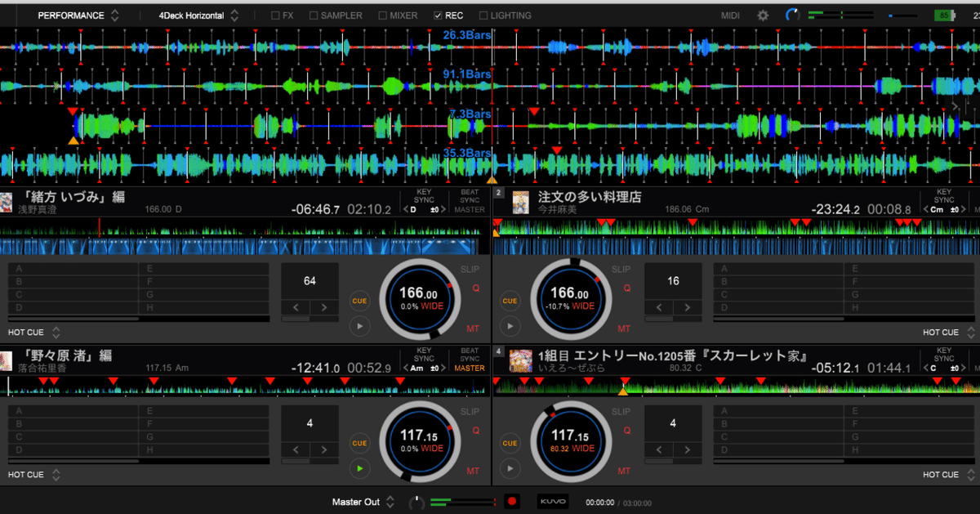Viewport: 980px width, 514px height.
Task: Click the green play button of 「野々原 渚」編 deck
Action: pyautogui.click(x=359, y=468)
